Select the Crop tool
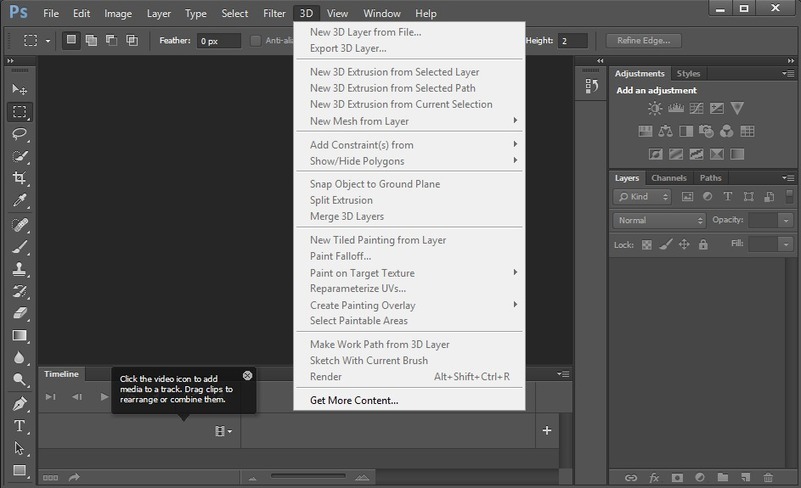The width and height of the screenshot is (801, 488). 19,178
